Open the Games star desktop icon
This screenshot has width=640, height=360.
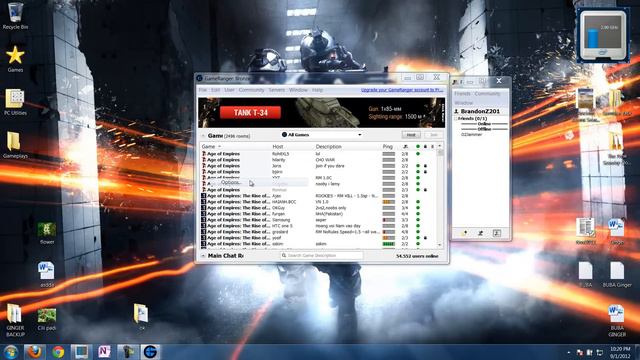tap(15, 58)
